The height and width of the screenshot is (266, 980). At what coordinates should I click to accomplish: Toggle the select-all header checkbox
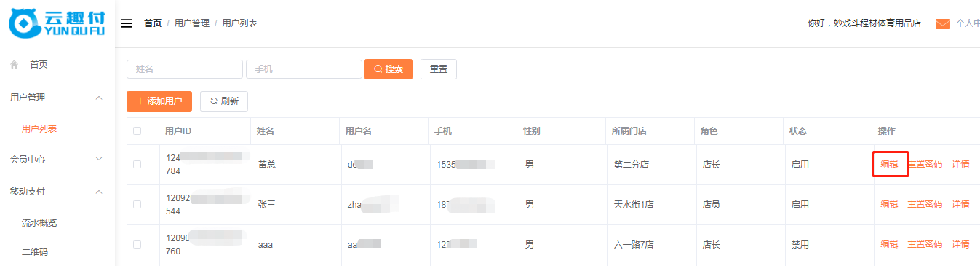[x=137, y=131]
